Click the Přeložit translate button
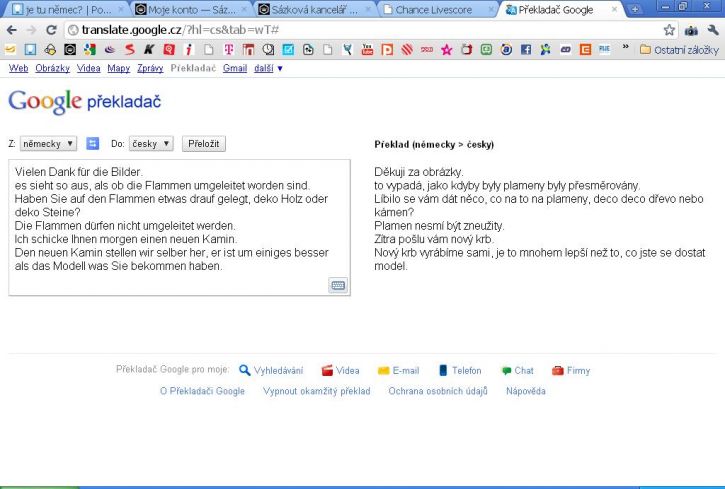 point(203,144)
